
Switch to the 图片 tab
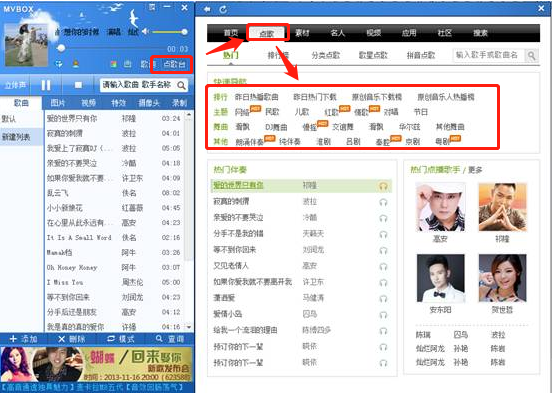coord(58,103)
